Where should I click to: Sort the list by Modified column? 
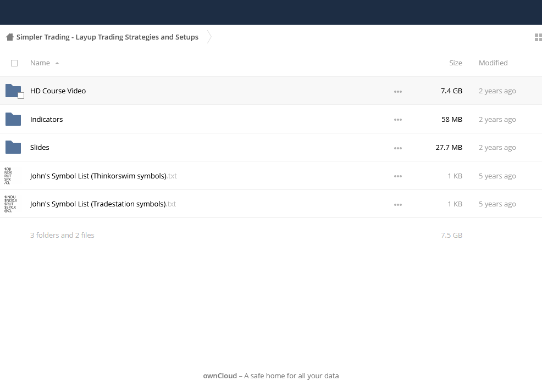point(493,63)
